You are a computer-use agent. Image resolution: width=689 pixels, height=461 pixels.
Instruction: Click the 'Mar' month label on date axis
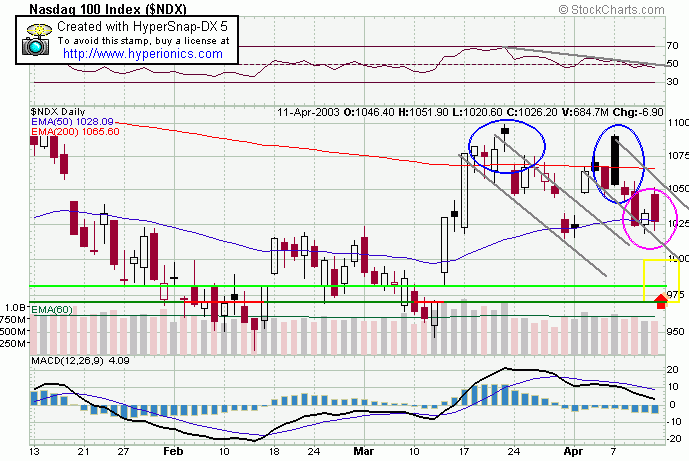tap(364, 452)
